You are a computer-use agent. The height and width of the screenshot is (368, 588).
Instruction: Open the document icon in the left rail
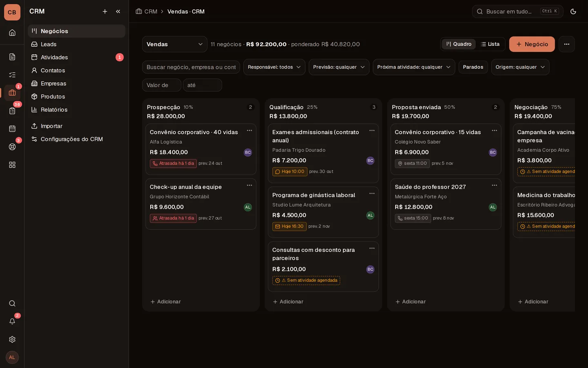coord(12,57)
